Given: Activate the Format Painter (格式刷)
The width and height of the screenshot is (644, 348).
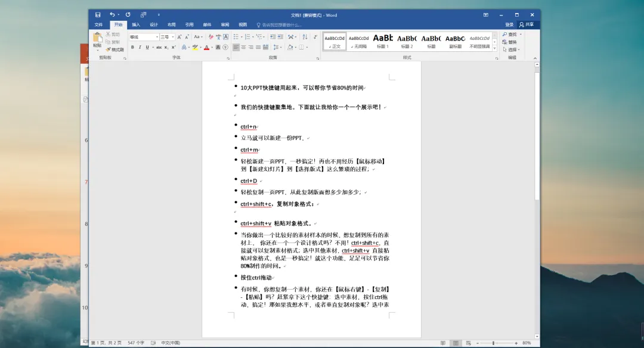Looking at the screenshot, I should [x=114, y=49].
